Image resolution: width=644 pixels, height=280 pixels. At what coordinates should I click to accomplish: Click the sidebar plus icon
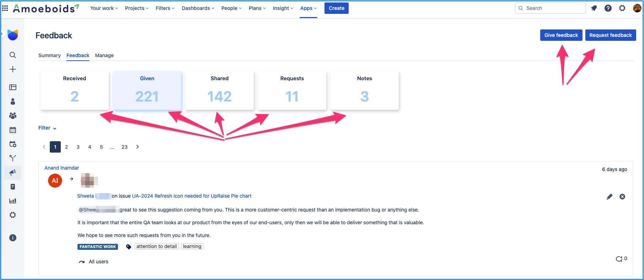point(13,69)
